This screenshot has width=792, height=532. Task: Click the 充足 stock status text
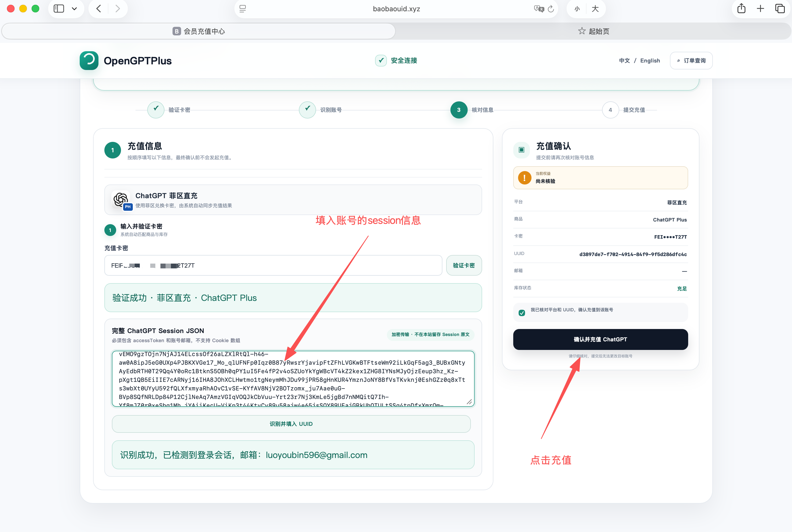[682, 289]
